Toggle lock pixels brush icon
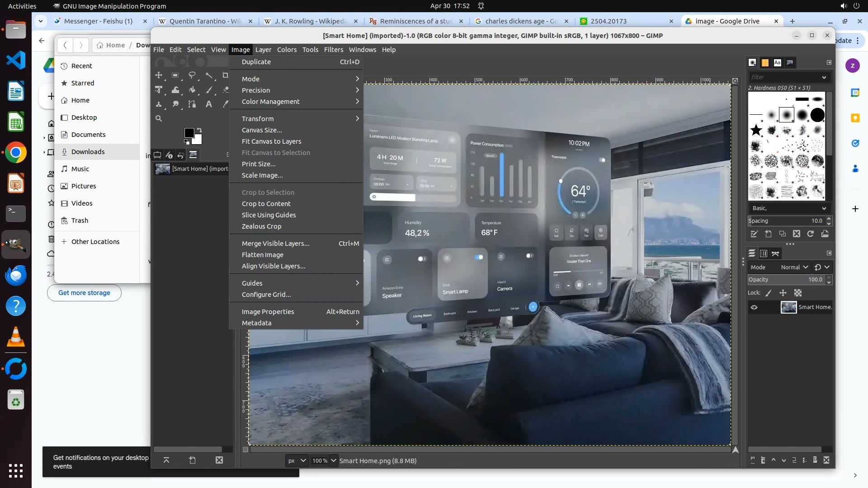The image size is (868, 488). coord(769,293)
